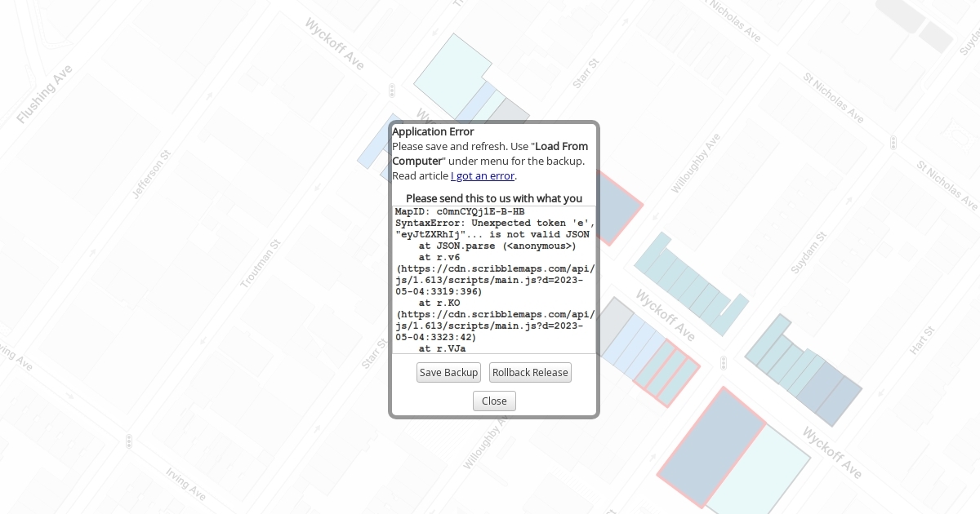The height and width of the screenshot is (514, 980).
Task: Click inside the error stack trace text box
Action: (494, 279)
